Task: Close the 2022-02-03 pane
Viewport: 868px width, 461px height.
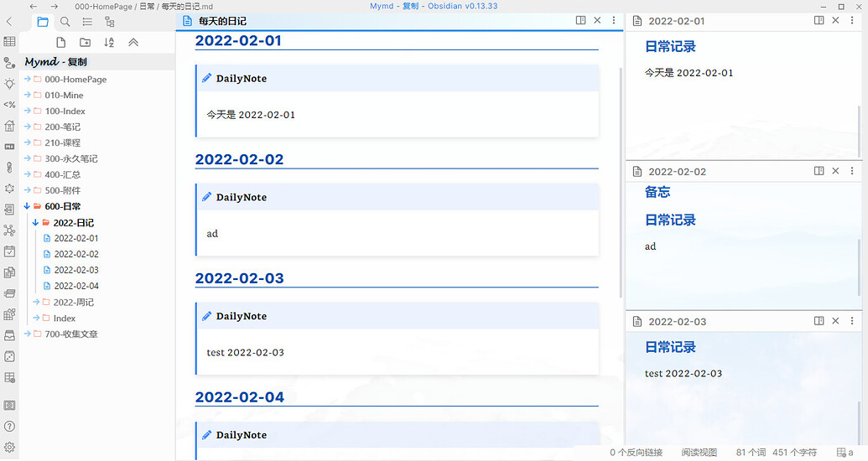Action: pyautogui.click(x=836, y=321)
